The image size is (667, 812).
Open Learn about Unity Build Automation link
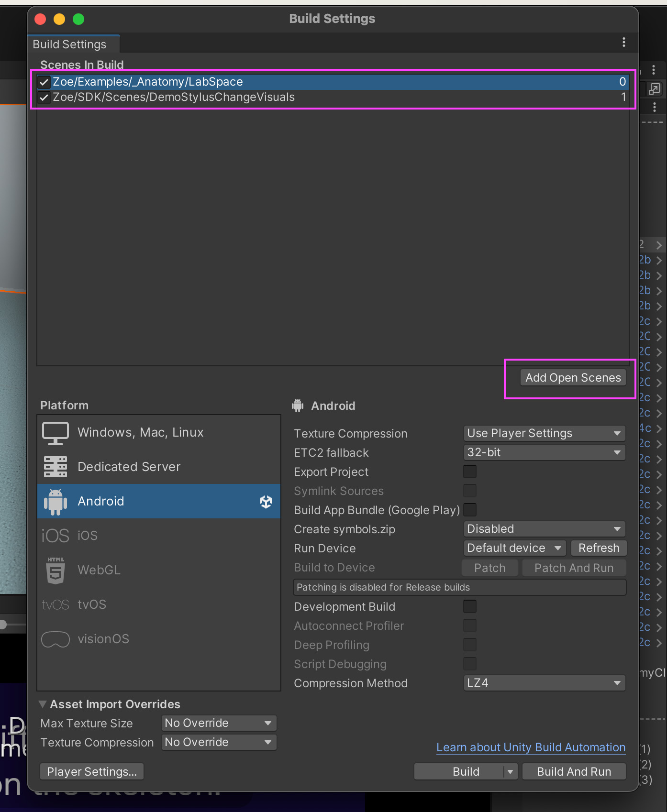pyautogui.click(x=531, y=747)
